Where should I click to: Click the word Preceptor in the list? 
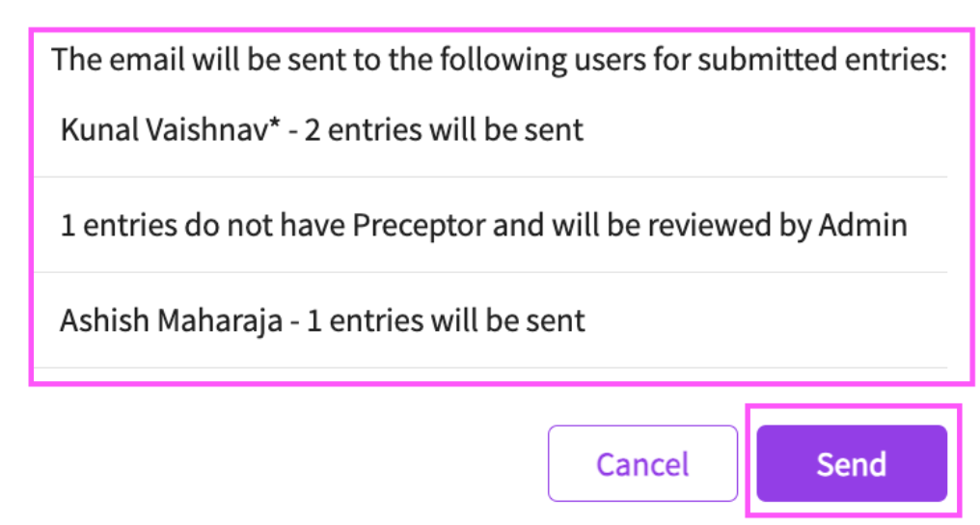point(419,226)
